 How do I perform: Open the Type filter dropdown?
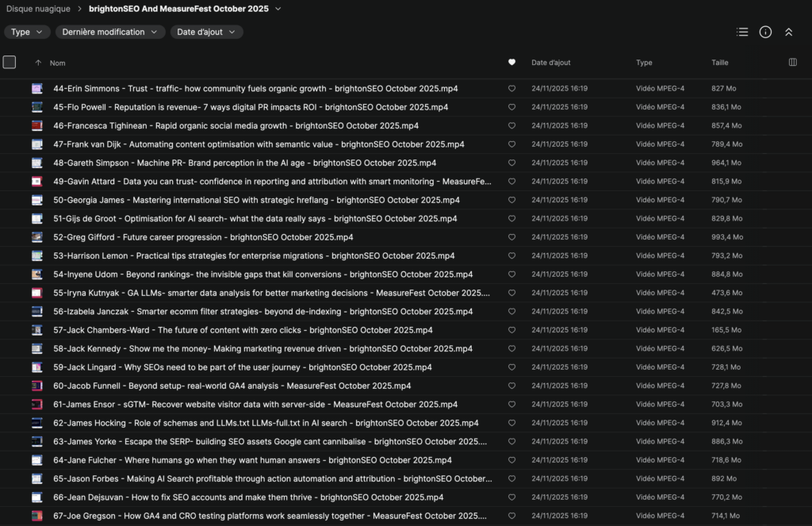click(27, 33)
